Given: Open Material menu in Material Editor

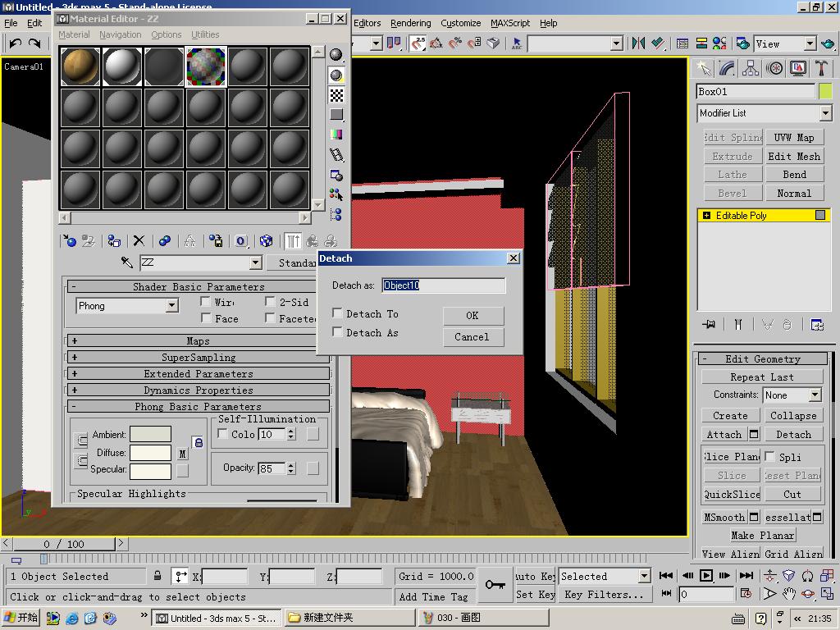Looking at the screenshot, I should 74,34.
